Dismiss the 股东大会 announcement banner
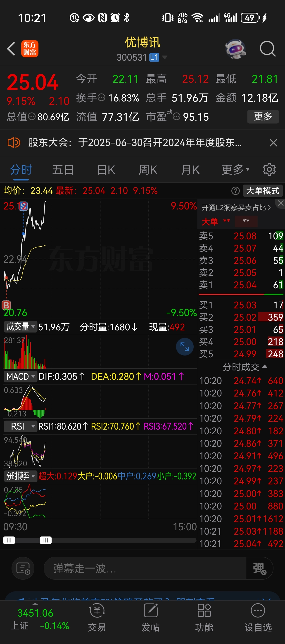The width and height of the screenshot is (285, 644). click(273, 143)
